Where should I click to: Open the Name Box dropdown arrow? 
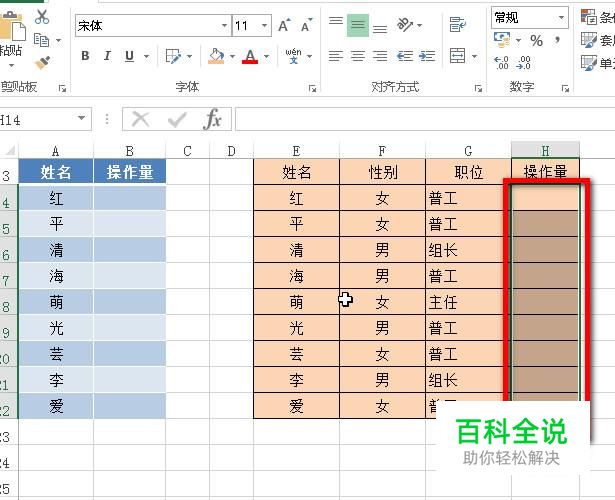(82, 118)
